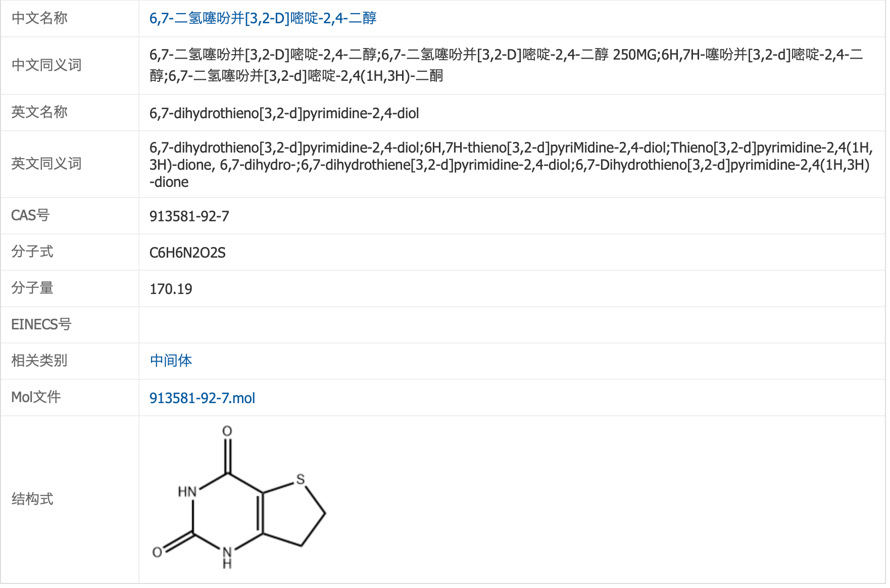The image size is (890, 588).
Task: Click the CAS号 row label
Action: [x=30, y=215]
